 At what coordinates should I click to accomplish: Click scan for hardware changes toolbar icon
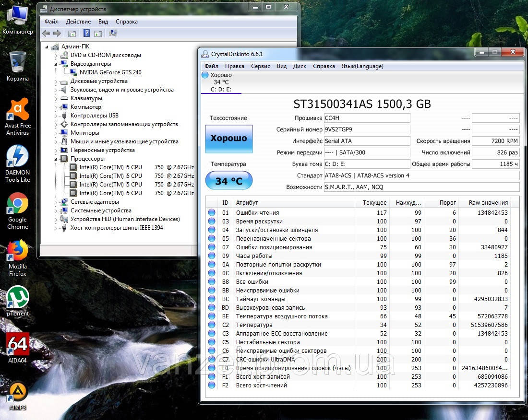113,33
